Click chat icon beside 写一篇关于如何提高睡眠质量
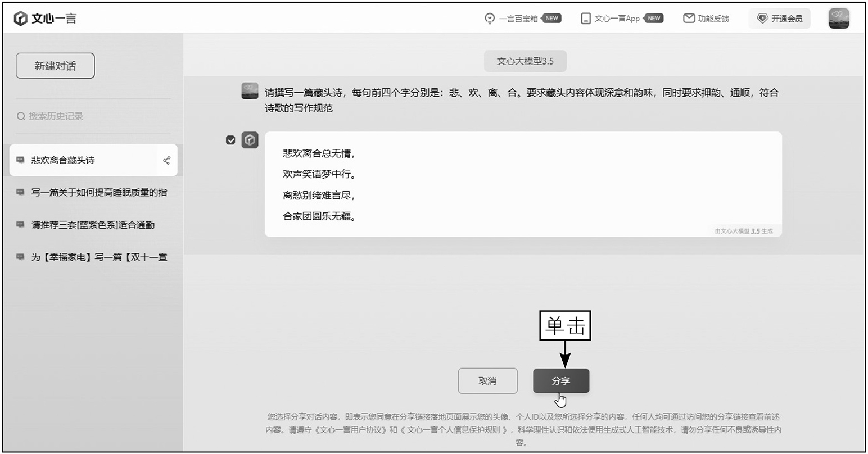868x454 pixels. pos(20,192)
